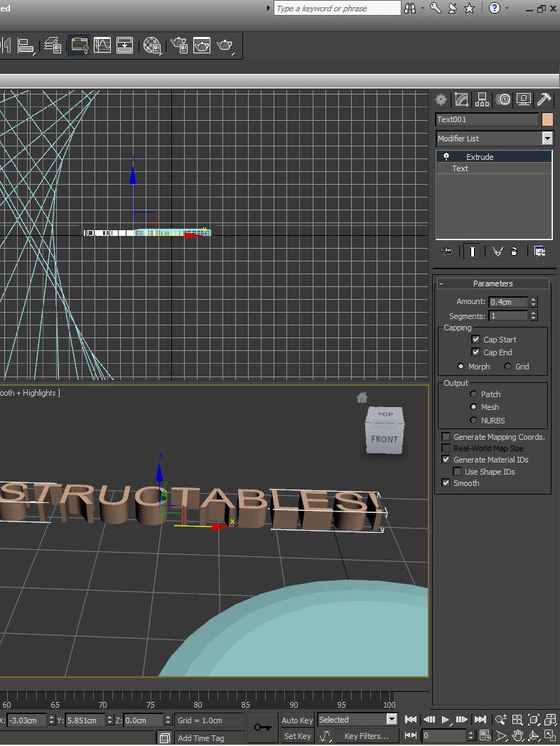The height and width of the screenshot is (746, 560).
Task: Select the Grid capping radio button
Action: 507,367
